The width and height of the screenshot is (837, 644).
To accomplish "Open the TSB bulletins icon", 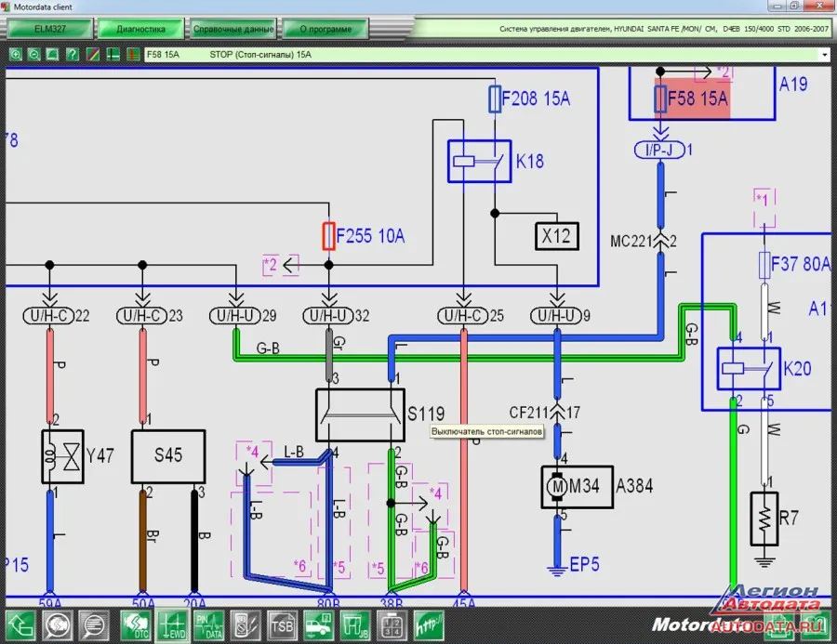I will click(x=282, y=624).
